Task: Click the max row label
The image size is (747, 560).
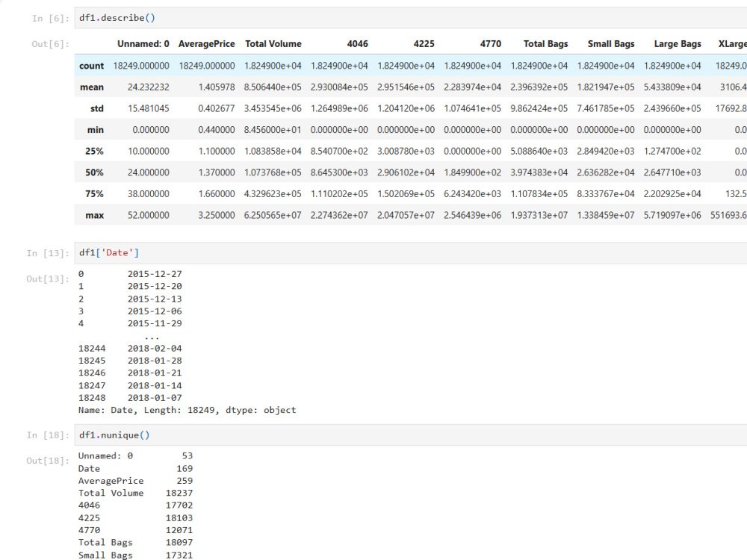Action: (x=94, y=215)
